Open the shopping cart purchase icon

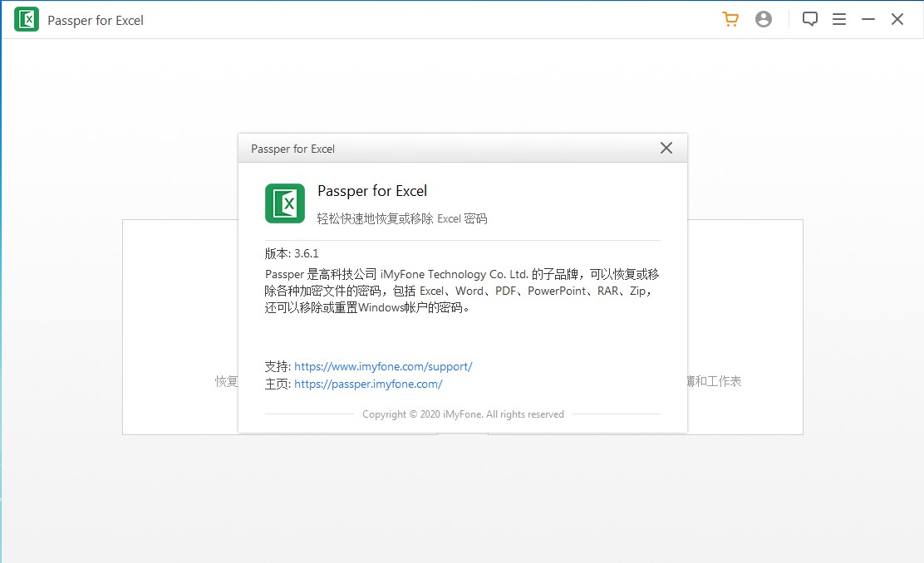tap(730, 19)
